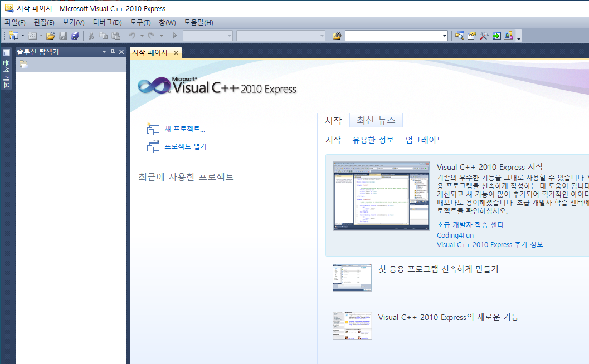Open the 솔루션 탐색기 window position dropdown
Image resolution: width=589 pixels, height=364 pixels.
[104, 52]
